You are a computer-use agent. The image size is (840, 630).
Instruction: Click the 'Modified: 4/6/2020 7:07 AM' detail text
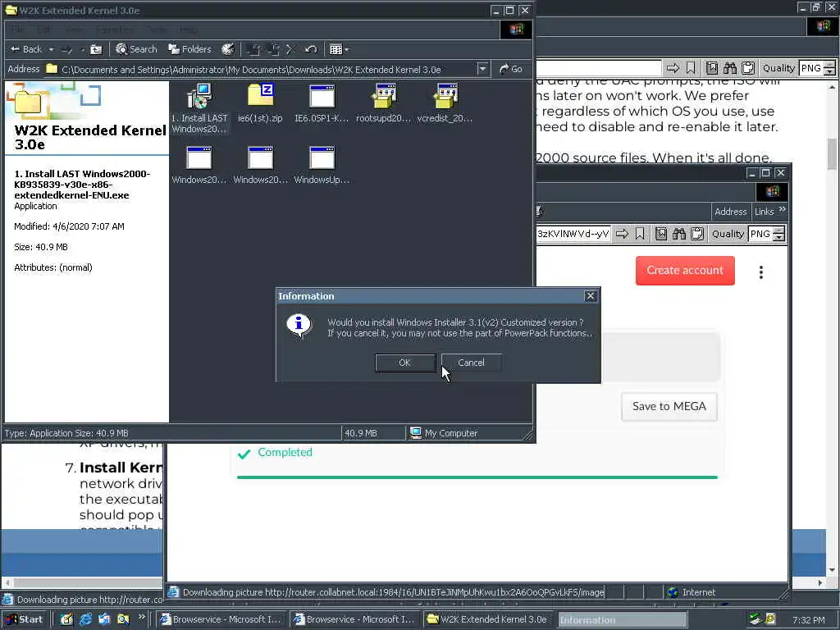(x=69, y=226)
